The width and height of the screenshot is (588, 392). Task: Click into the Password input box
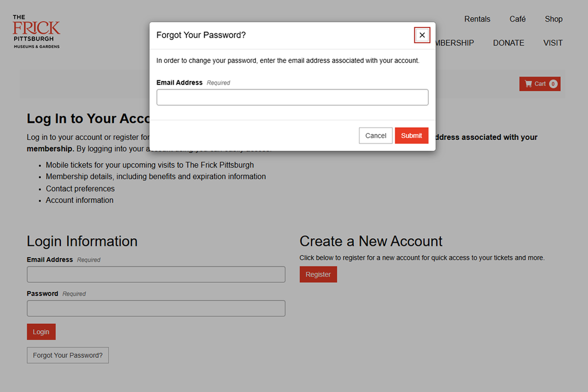[x=156, y=309]
